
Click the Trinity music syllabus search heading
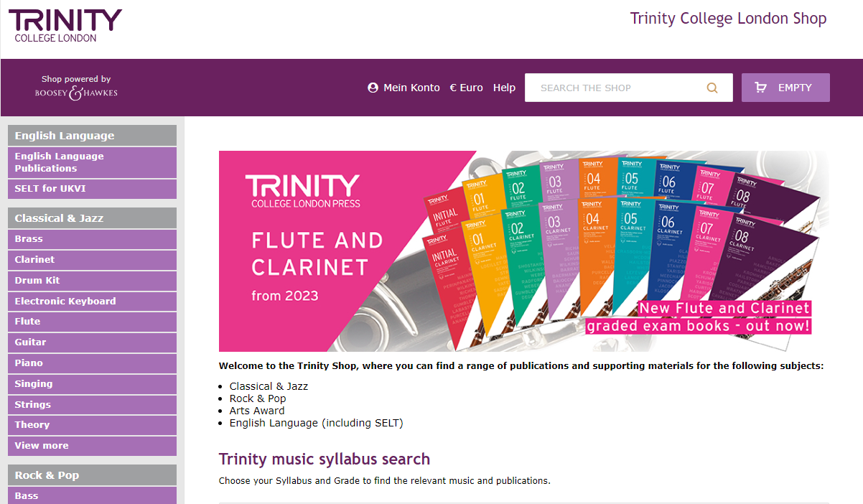pyautogui.click(x=325, y=459)
